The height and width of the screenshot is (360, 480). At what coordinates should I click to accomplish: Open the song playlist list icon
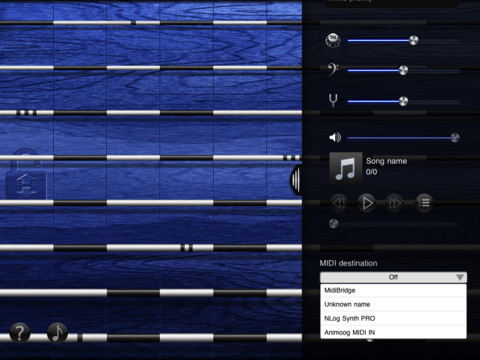pyautogui.click(x=424, y=202)
